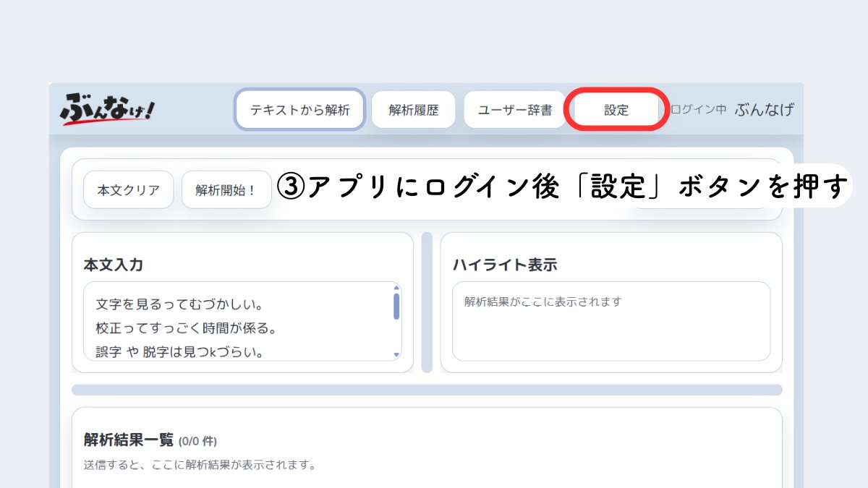868x488 pixels.
Task: Click the ハイライト表示 heading
Action: (x=505, y=265)
